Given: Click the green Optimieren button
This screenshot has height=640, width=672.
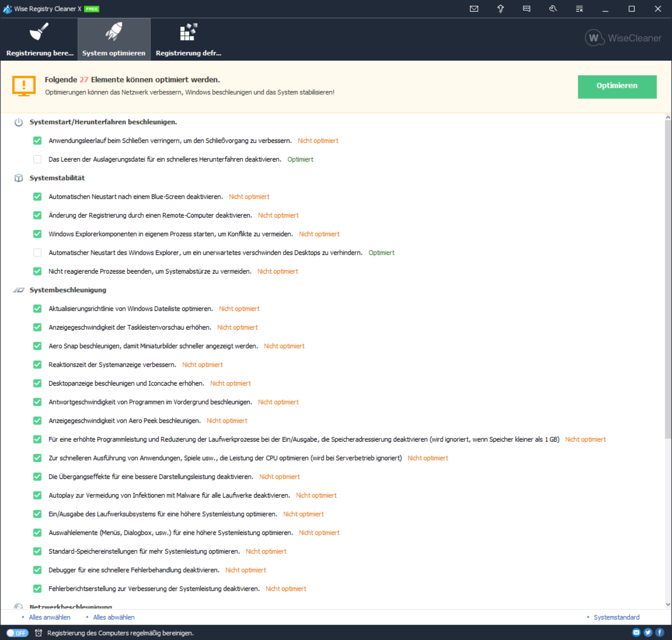Looking at the screenshot, I should (x=617, y=86).
